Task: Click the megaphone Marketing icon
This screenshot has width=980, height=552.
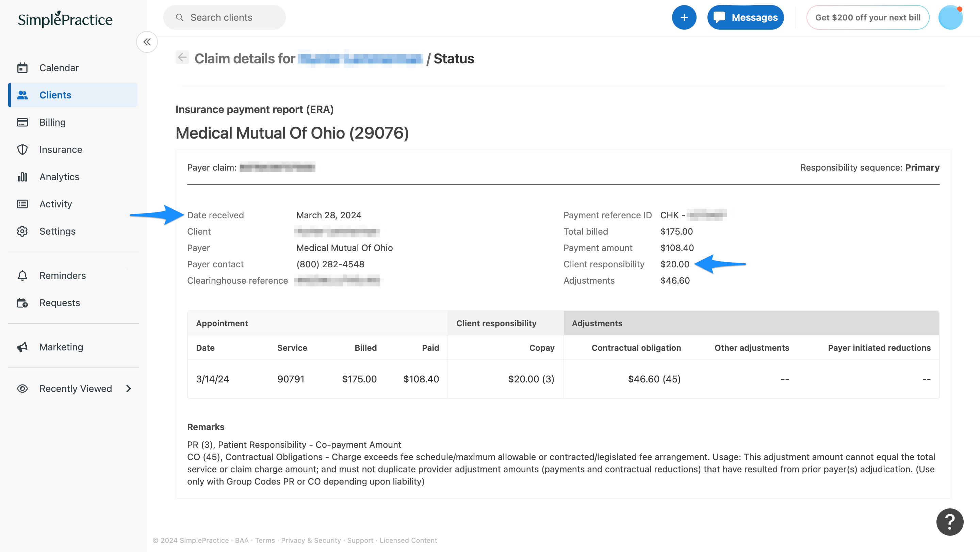Action: pos(22,347)
